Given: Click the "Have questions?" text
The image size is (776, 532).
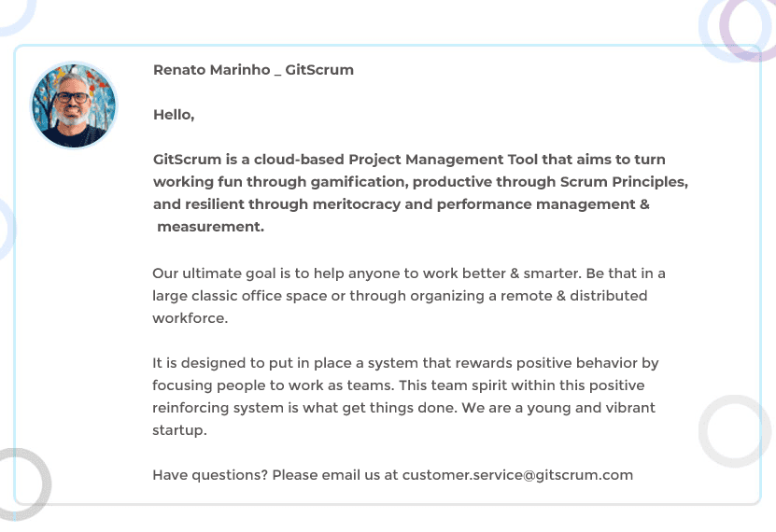Looking at the screenshot, I should point(210,475).
